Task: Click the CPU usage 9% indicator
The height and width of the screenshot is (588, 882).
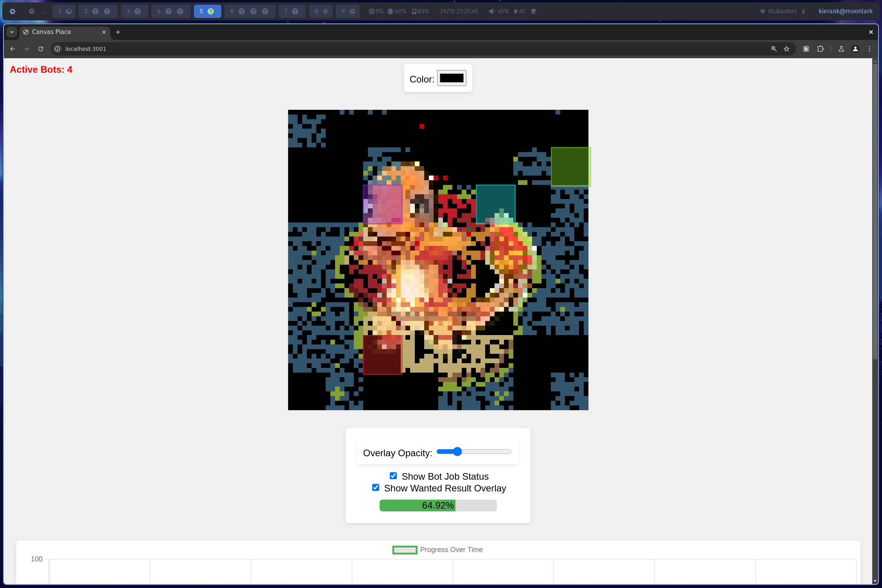Action: coord(376,11)
